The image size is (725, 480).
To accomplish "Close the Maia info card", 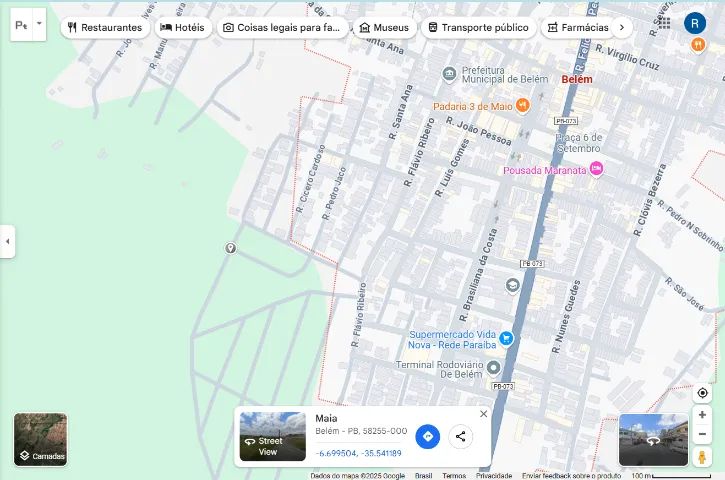I will [484, 414].
